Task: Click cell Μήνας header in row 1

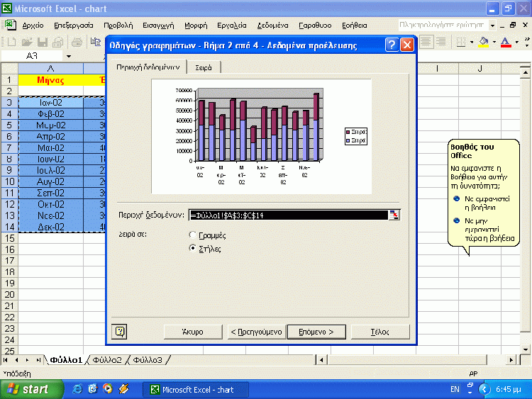Action: [50, 80]
